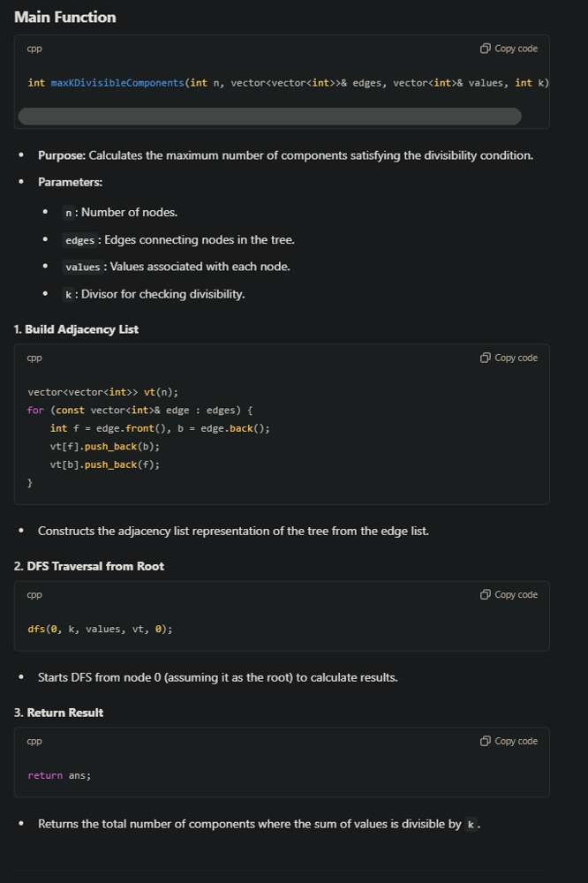Click the horizontal scrollbar under function signature
Image resolution: width=588 pixels, height=883 pixels.
point(269,117)
